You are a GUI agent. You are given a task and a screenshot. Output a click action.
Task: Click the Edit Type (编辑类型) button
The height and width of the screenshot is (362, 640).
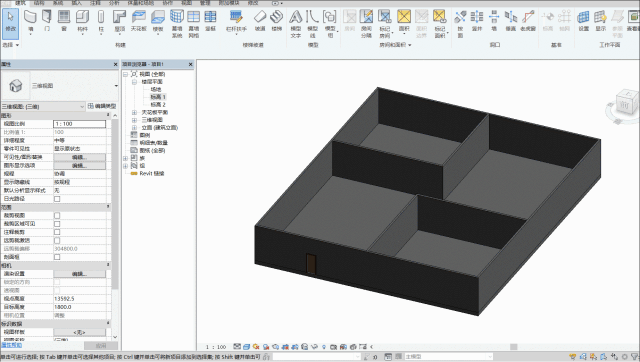pos(102,106)
